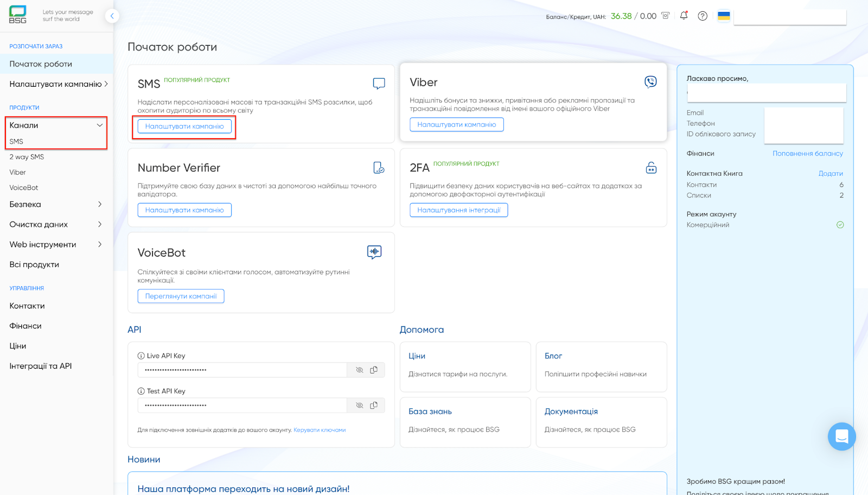Image resolution: width=868 pixels, height=495 pixels.
Task: Collapse the sidebar with arrow button
Action: pyautogui.click(x=112, y=16)
